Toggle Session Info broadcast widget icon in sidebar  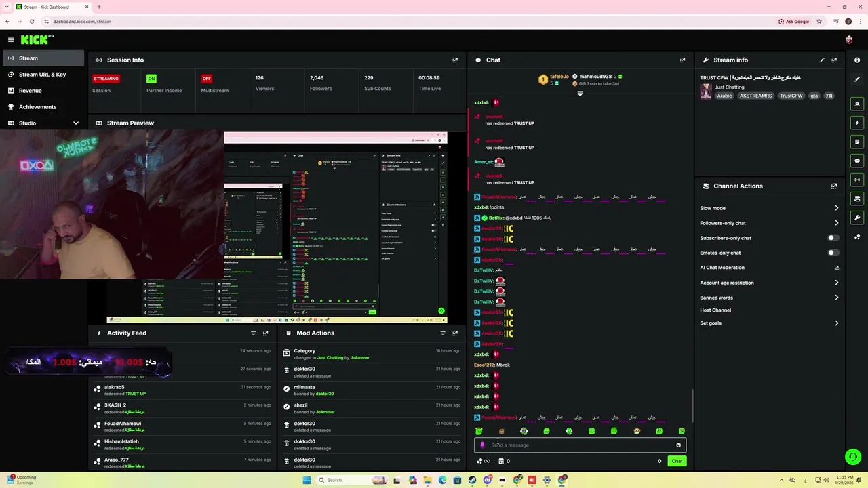(857, 180)
